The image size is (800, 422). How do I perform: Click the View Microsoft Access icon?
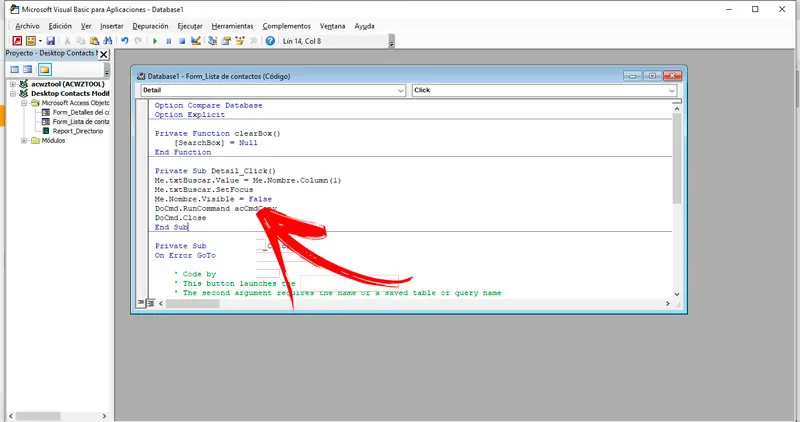pos(17,41)
